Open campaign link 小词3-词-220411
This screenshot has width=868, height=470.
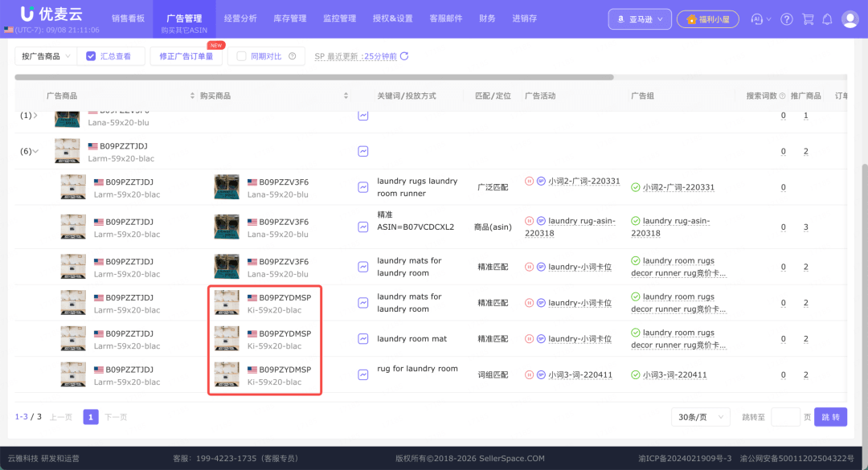pyautogui.click(x=580, y=374)
